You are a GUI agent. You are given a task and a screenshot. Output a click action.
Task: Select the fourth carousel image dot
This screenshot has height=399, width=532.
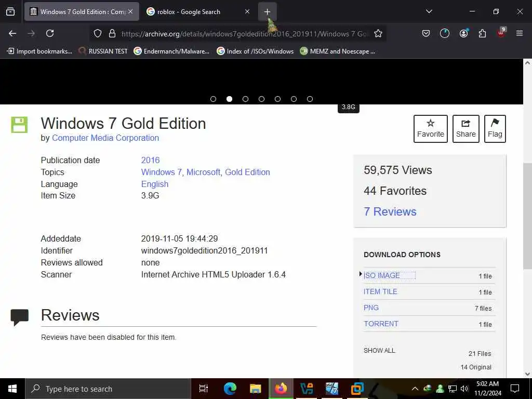click(x=261, y=99)
